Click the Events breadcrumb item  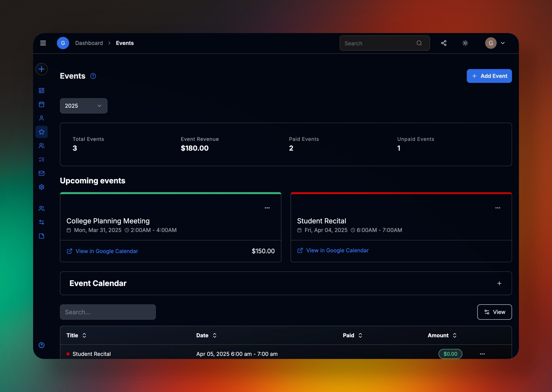[125, 43]
